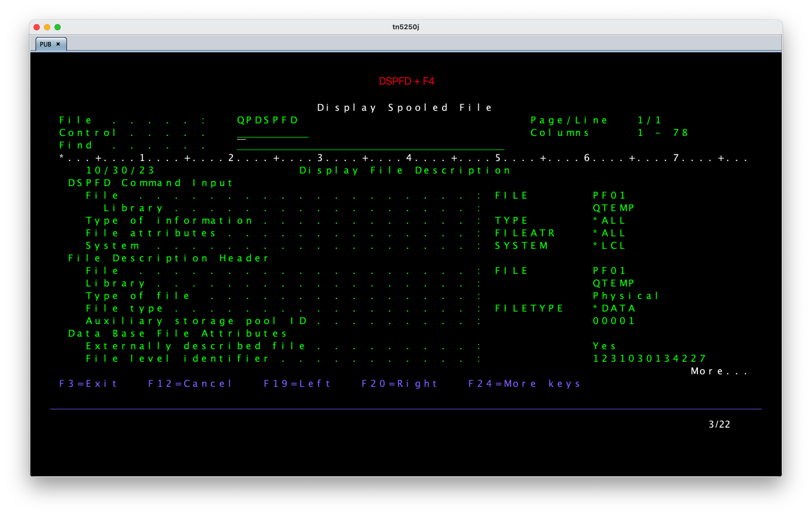This screenshot has width=812, height=516.
Task: Click the Columns 1 - 78 value
Action: pyautogui.click(x=663, y=133)
